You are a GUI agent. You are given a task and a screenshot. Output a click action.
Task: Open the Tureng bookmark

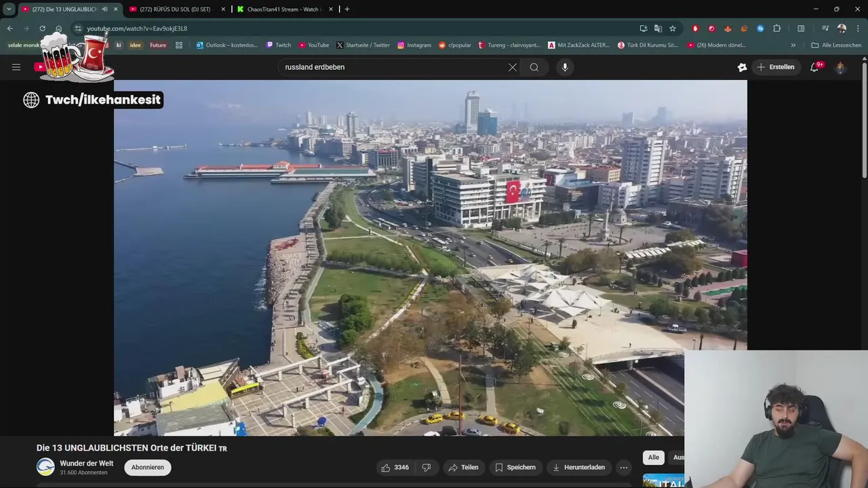(509, 45)
